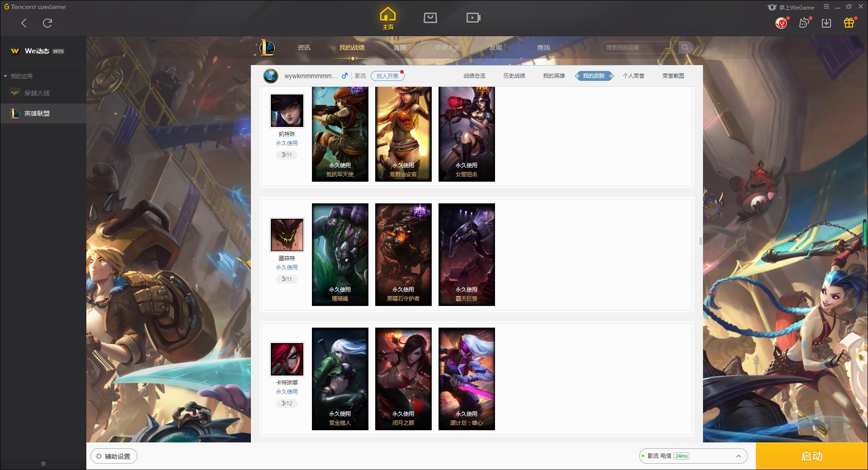This screenshot has height=470, width=868.
Task: Open 掌上WeGame mobile link
Action: tap(791, 7)
